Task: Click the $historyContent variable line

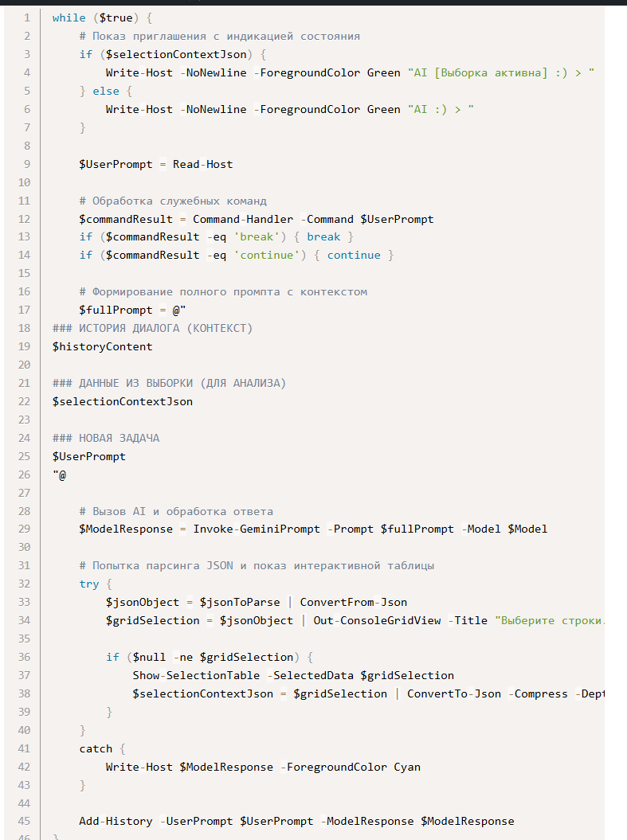Action: tap(102, 346)
